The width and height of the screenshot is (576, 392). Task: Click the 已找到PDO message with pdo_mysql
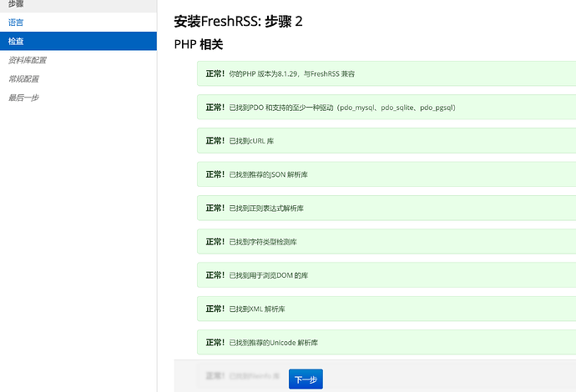[x=387, y=108]
